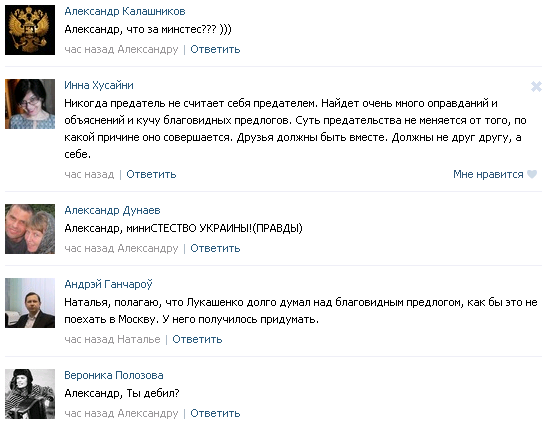Click 'час назад Наталье' timestamp

click(112, 339)
